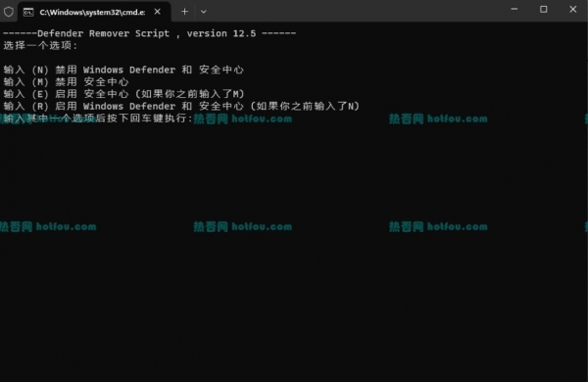Click the '输入 (E) 启用 安全中心' line
Screen dimensions: 588x382
click(124, 94)
